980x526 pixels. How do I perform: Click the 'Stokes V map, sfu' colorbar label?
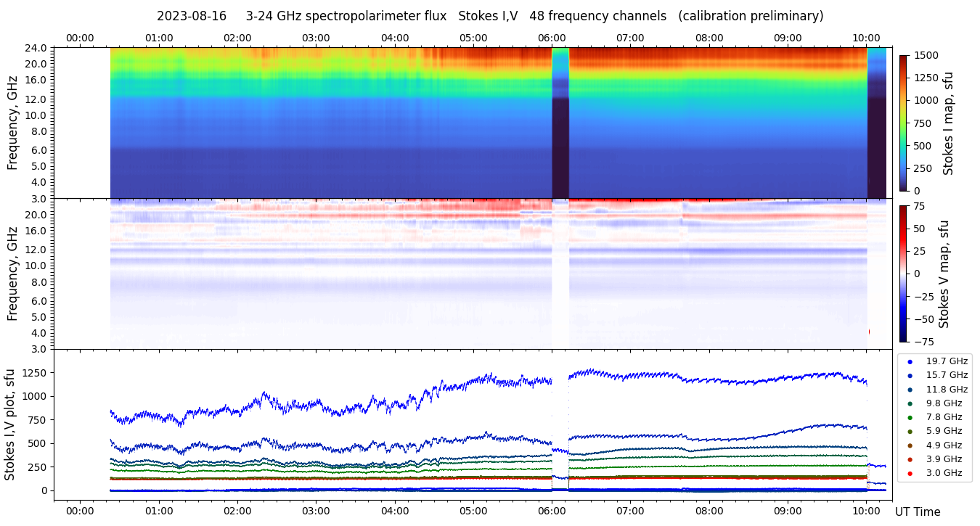(x=944, y=274)
